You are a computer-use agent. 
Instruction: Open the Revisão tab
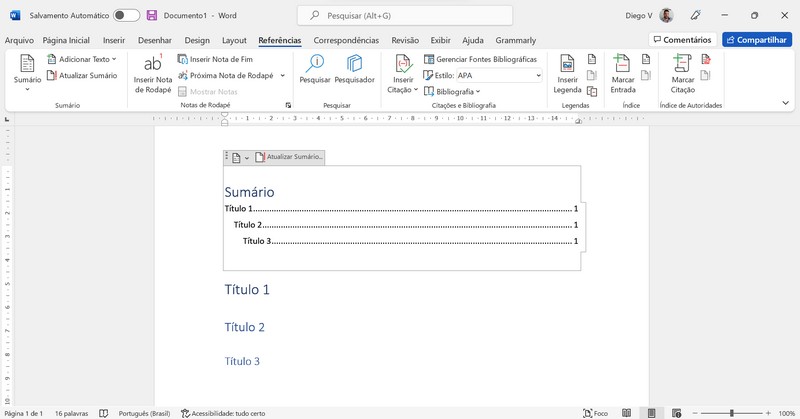(405, 40)
